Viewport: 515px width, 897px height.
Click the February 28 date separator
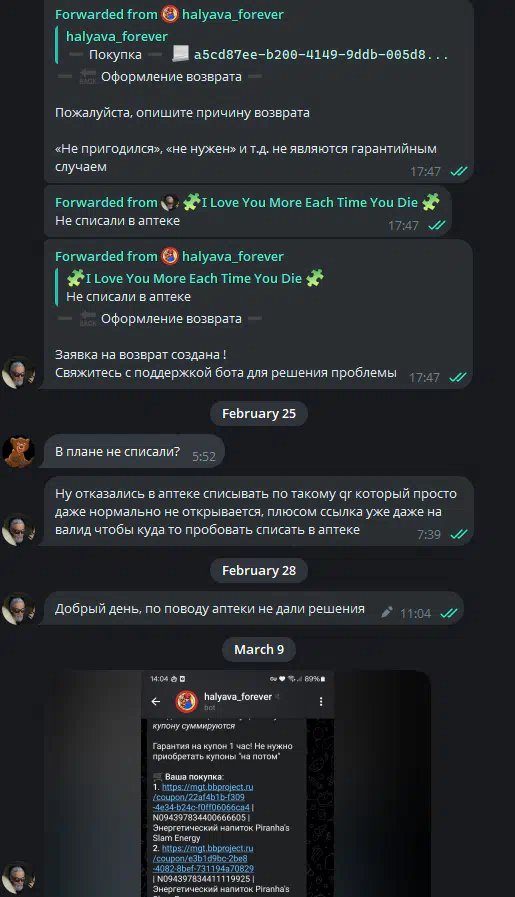[259, 570]
